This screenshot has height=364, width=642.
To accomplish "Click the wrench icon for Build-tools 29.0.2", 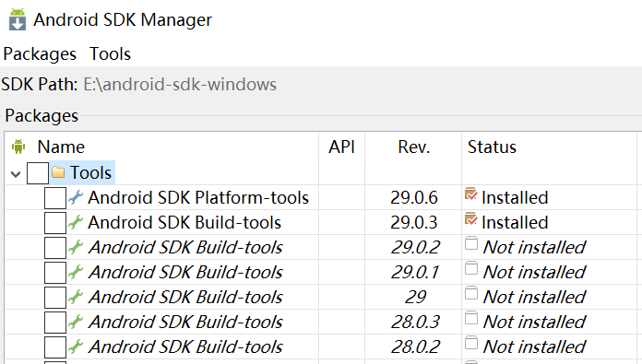I will point(76,247).
